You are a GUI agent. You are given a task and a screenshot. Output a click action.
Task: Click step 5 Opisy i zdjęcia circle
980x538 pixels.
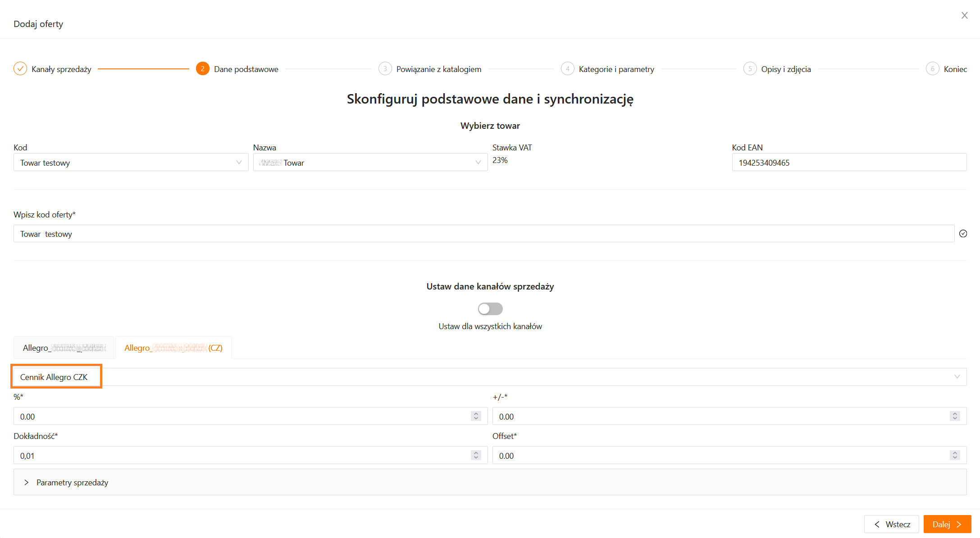click(750, 69)
